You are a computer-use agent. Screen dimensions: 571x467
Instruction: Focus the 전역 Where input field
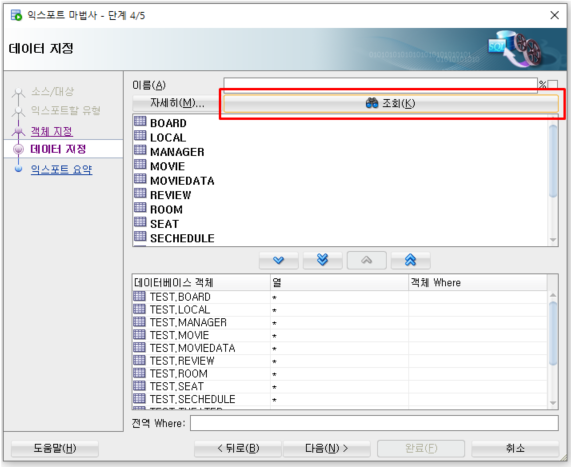[x=374, y=423]
